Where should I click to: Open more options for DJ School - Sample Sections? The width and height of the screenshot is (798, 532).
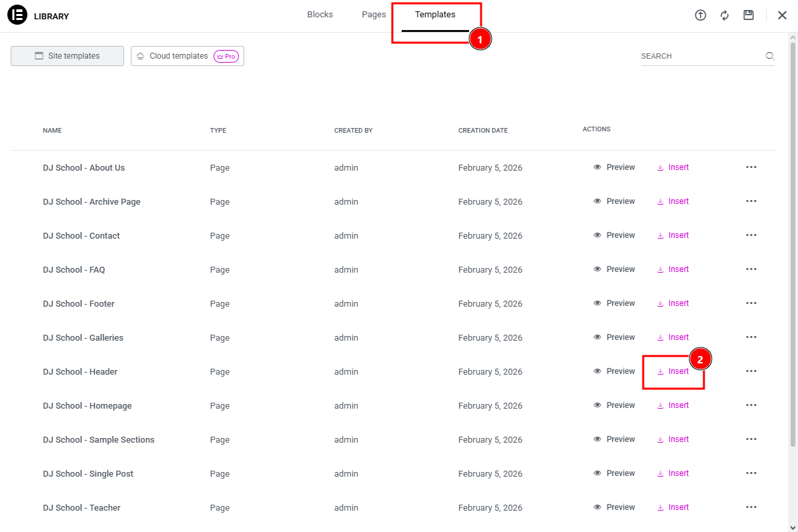coord(751,439)
